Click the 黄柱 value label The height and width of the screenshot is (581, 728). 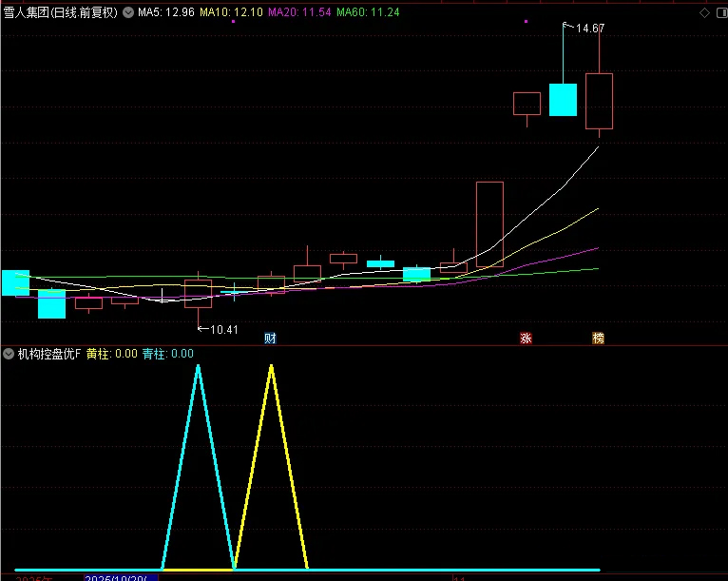[x=111, y=354]
